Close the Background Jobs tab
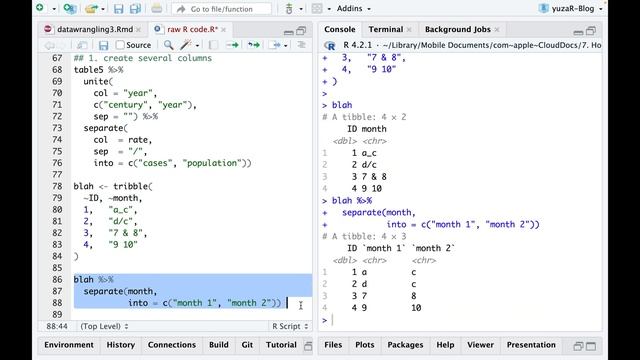The image size is (640, 360). [x=497, y=30]
